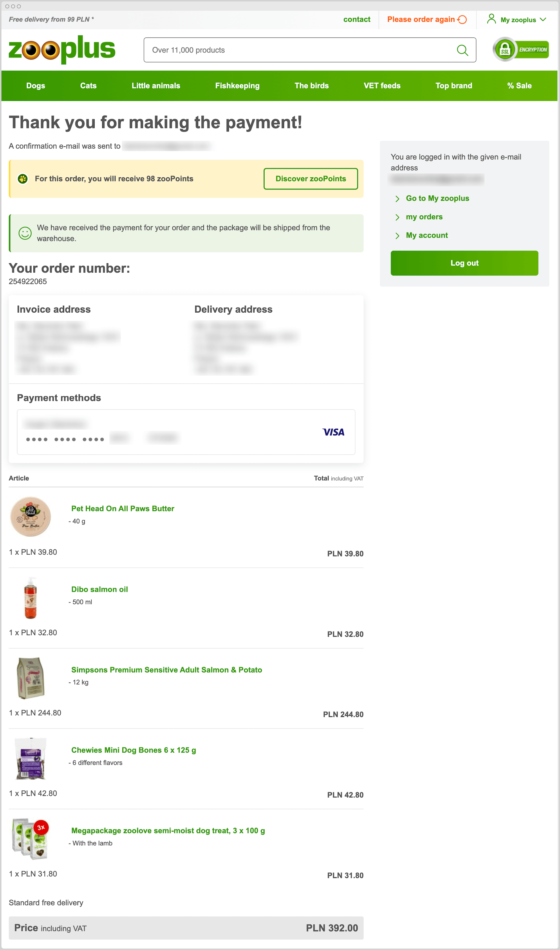Click the search magnifier icon

(462, 50)
